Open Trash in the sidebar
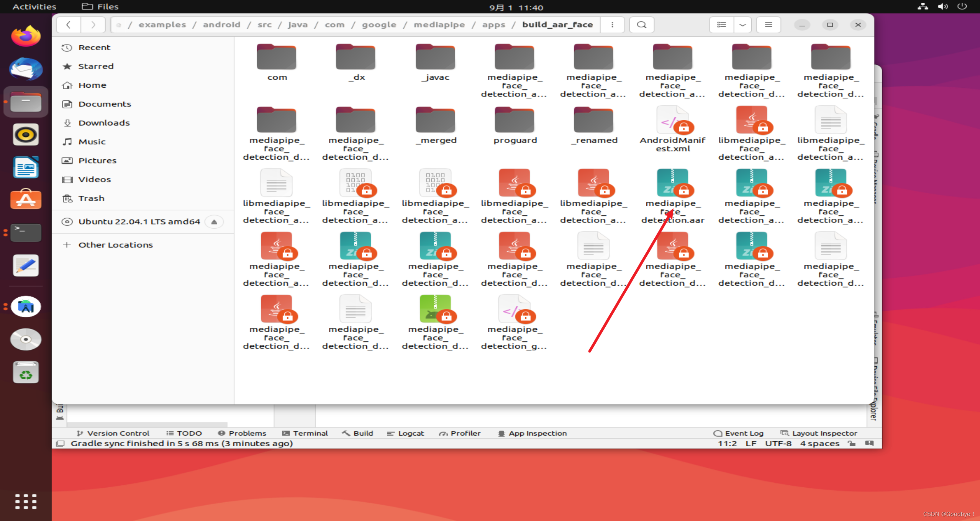Screen dimensions: 980x521 [x=143, y=198]
